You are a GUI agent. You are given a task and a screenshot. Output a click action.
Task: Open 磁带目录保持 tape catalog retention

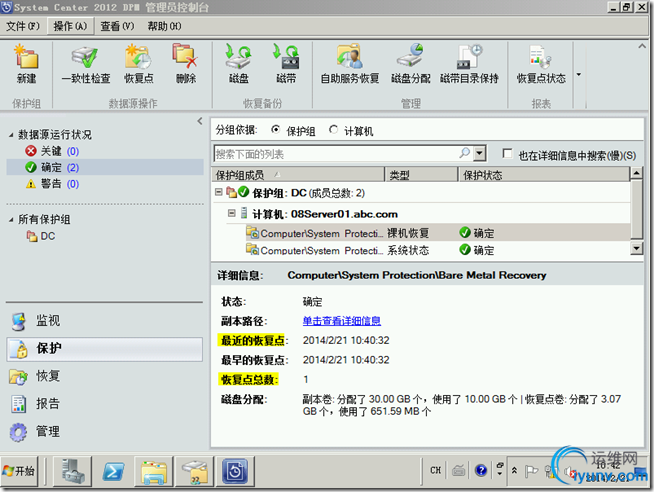tap(469, 64)
